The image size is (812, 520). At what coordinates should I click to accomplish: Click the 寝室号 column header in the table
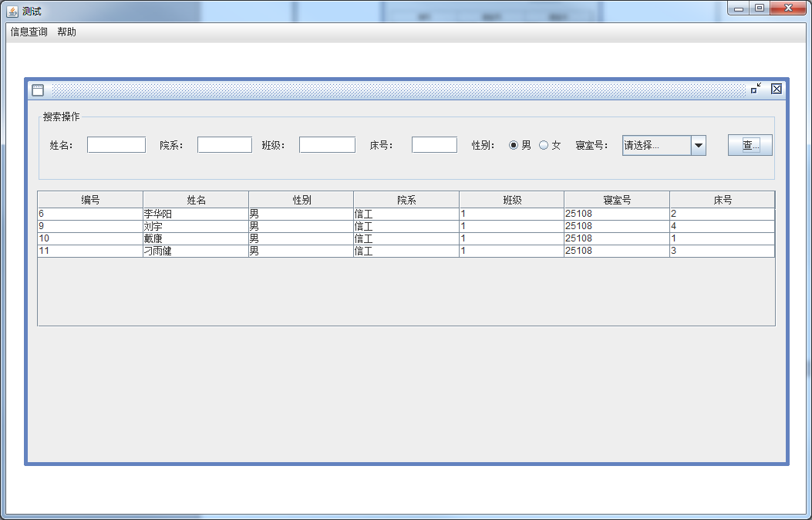tap(617, 200)
